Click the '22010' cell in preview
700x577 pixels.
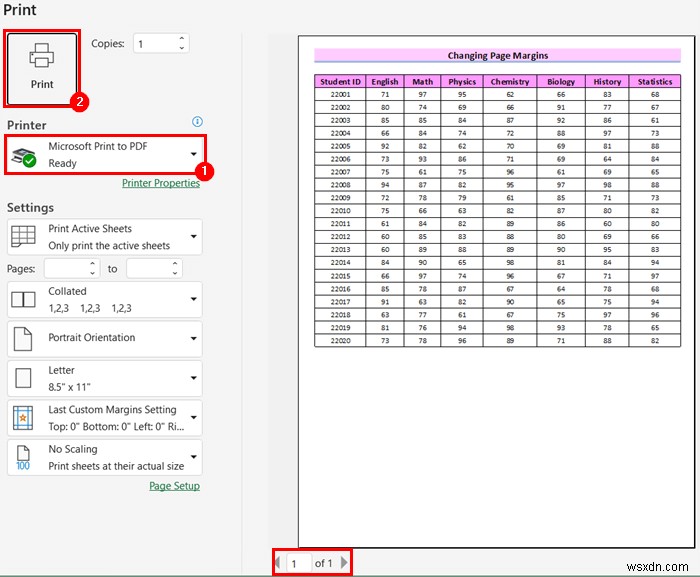(x=340, y=211)
